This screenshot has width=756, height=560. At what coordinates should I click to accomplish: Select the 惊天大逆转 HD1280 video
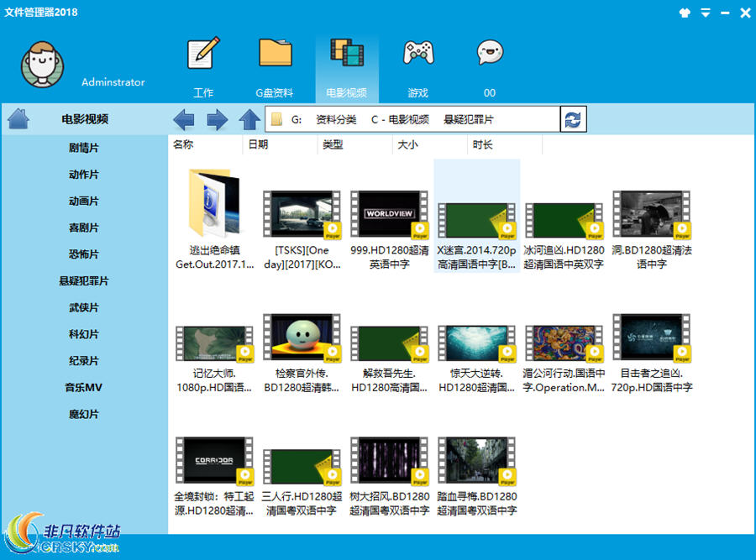pyautogui.click(x=477, y=359)
